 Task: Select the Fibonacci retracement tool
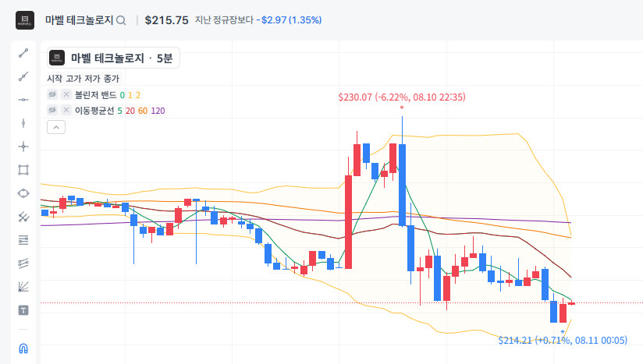coord(23,240)
